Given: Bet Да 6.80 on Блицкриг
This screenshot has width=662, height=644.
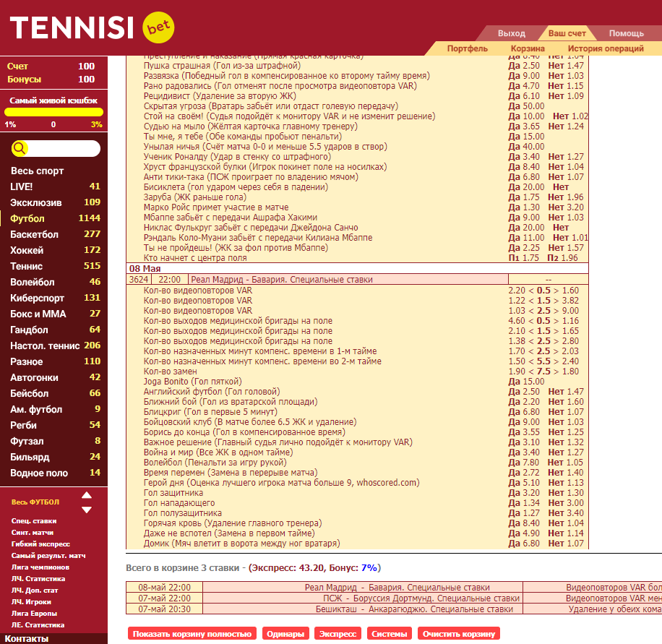Looking at the screenshot, I should point(523,412).
